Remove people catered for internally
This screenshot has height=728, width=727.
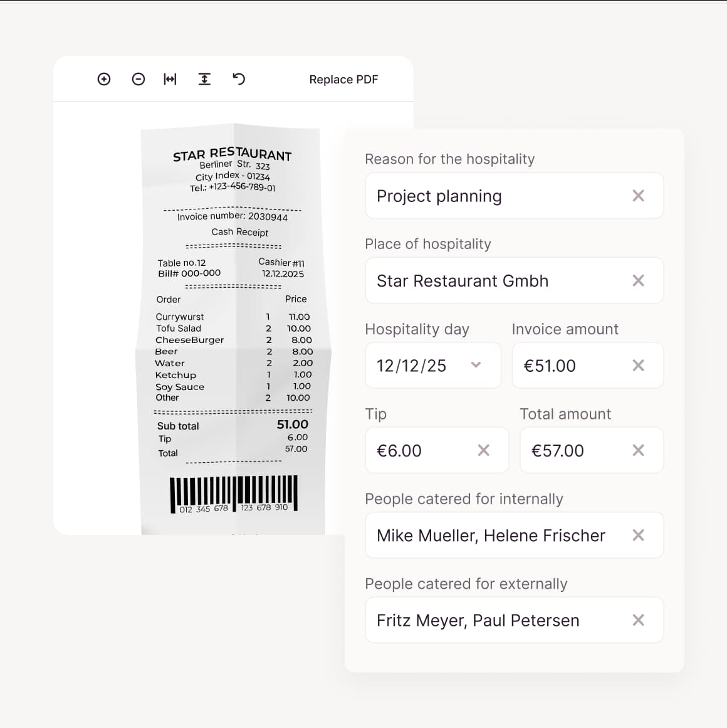(x=638, y=535)
